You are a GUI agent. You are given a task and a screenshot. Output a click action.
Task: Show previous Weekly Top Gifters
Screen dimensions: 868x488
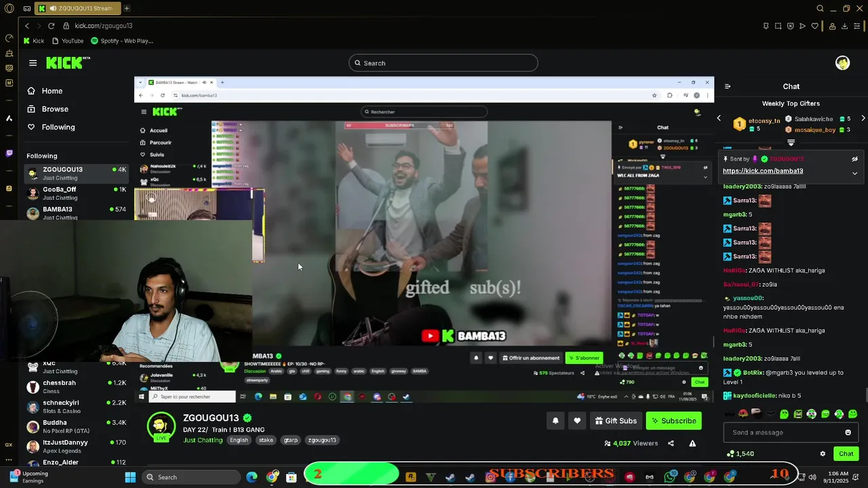(x=719, y=118)
